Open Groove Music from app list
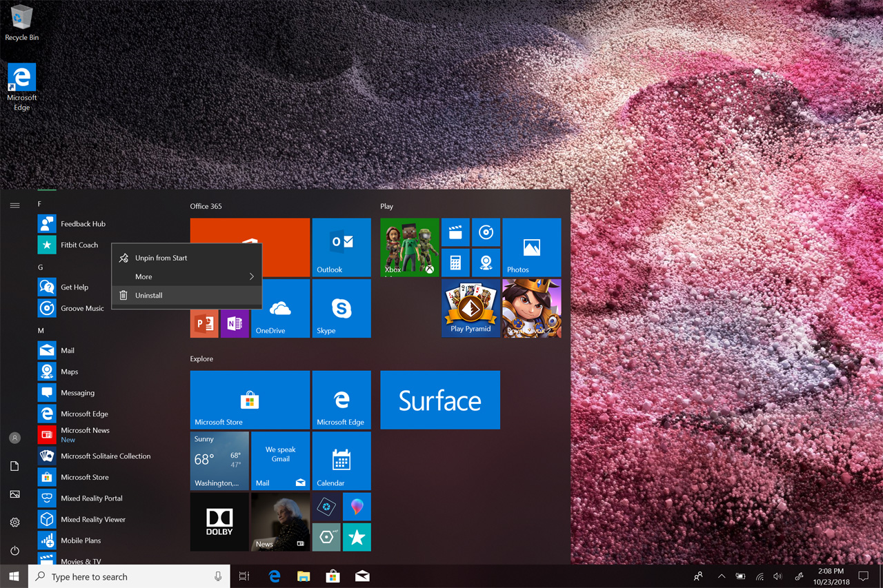This screenshot has width=883, height=588. pos(82,308)
